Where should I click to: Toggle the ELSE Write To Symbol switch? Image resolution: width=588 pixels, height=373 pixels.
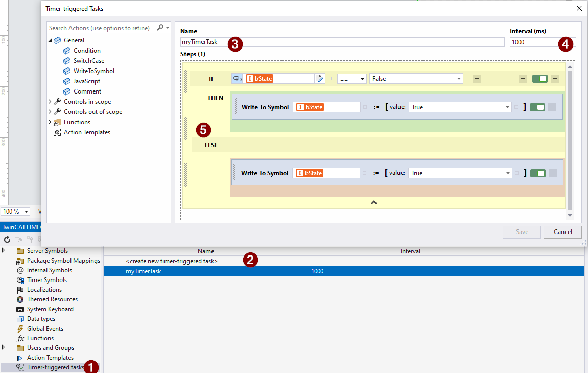pos(537,173)
